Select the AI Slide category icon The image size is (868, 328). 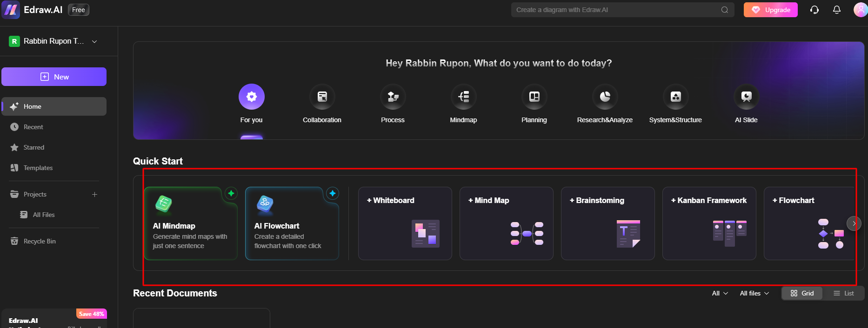pyautogui.click(x=747, y=97)
